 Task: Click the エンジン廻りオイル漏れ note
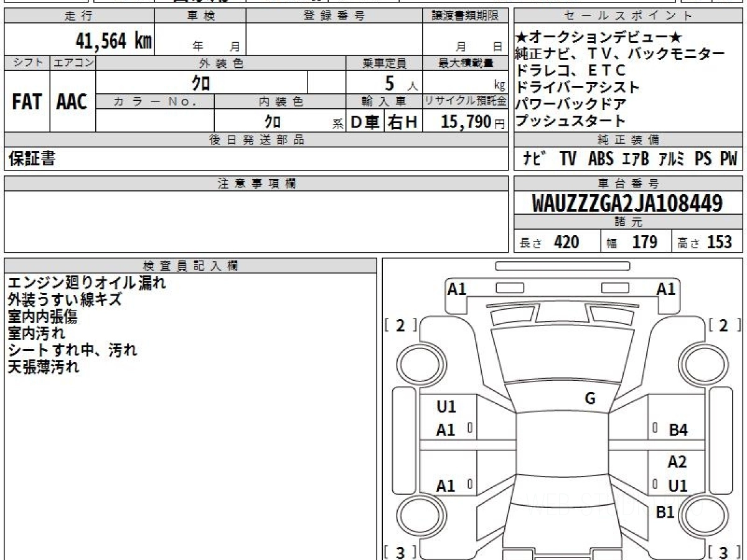click(87, 283)
